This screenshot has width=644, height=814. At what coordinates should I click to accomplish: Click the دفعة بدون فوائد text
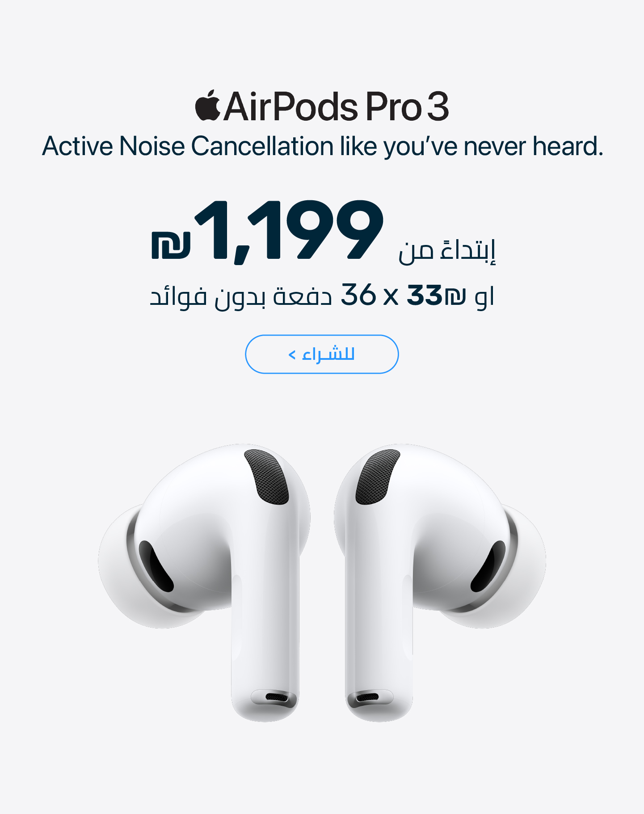[241, 297]
